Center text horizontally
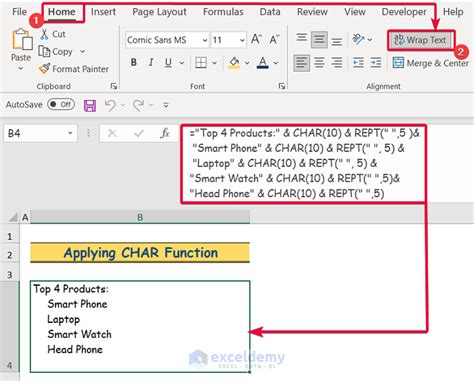 [x=319, y=63]
